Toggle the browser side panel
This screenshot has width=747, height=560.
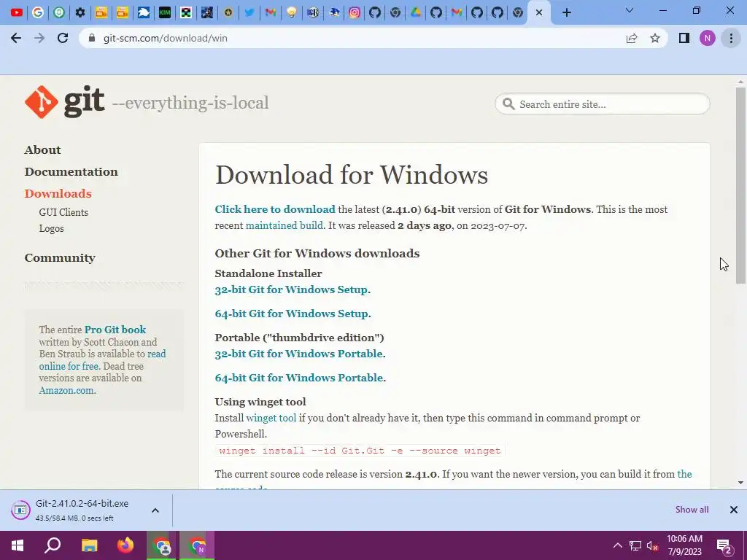coord(684,38)
